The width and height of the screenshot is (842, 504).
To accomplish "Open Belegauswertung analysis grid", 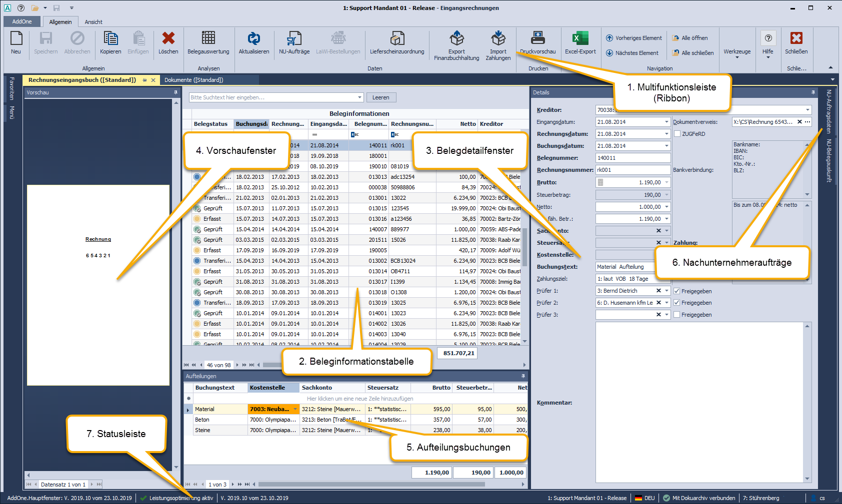I will tap(208, 39).
